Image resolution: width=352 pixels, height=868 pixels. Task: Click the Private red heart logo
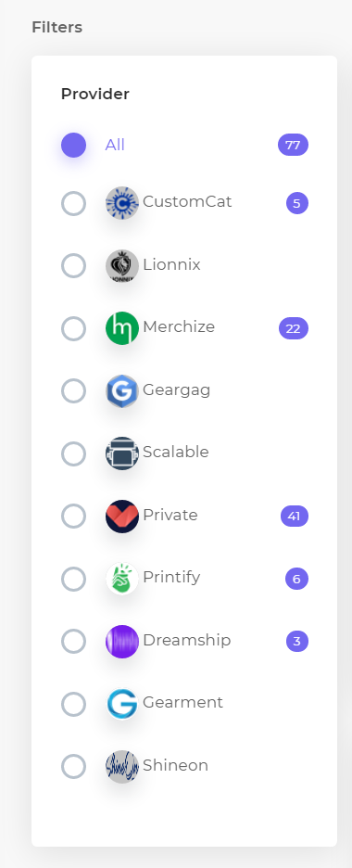pos(122,516)
